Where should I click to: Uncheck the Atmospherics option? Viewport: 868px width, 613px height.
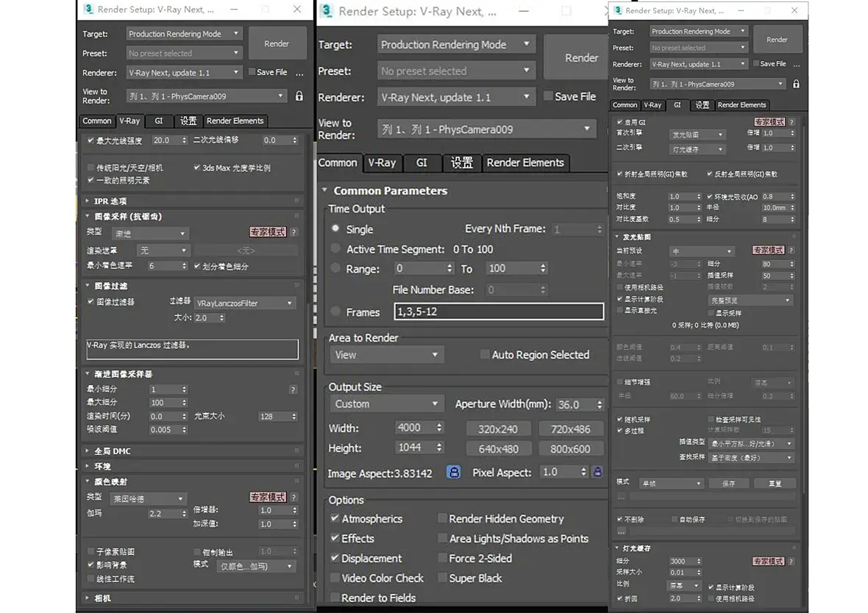click(x=335, y=518)
